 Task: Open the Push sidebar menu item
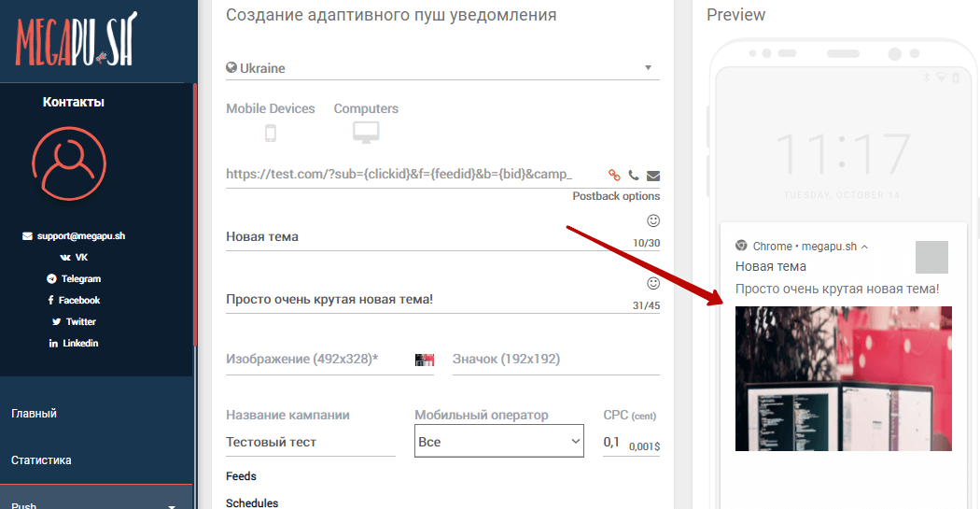pos(23,505)
